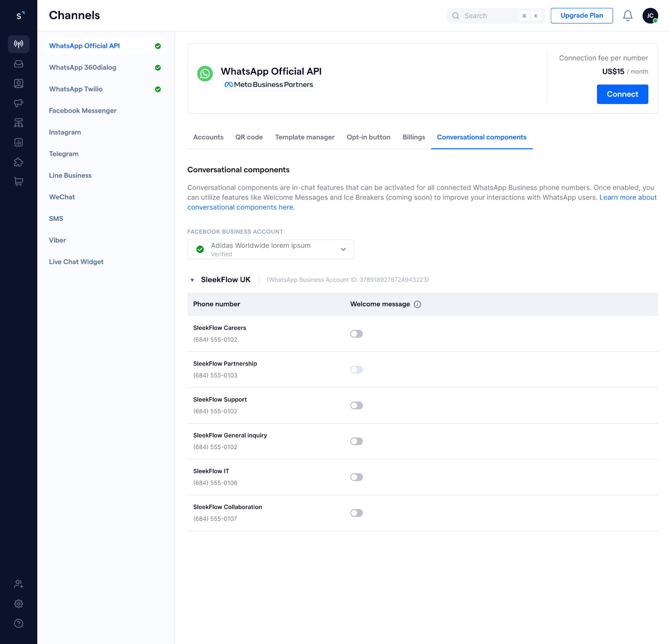Select Line Business channel
The height and width of the screenshot is (644, 670).
106,176
